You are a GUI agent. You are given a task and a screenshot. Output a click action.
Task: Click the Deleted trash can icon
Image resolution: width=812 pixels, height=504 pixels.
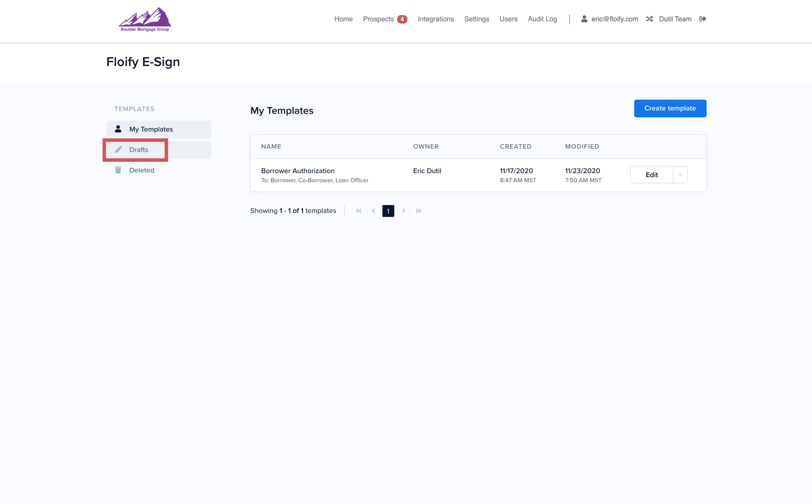pos(118,170)
